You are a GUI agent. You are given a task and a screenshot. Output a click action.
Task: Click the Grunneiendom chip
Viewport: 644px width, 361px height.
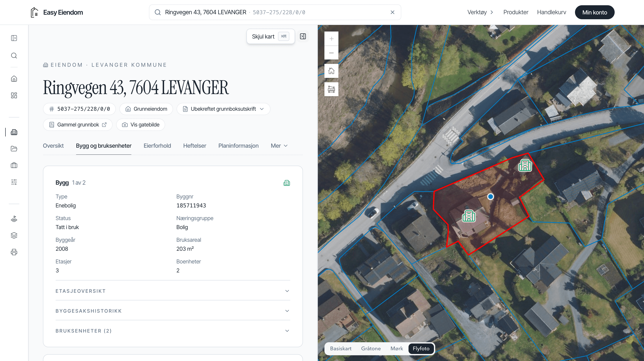click(146, 109)
